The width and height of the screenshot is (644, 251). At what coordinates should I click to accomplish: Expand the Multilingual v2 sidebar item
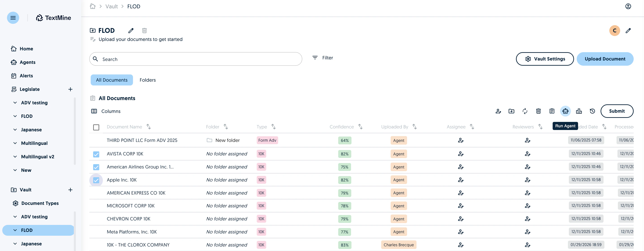pyautogui.click(x=15, y=157)
